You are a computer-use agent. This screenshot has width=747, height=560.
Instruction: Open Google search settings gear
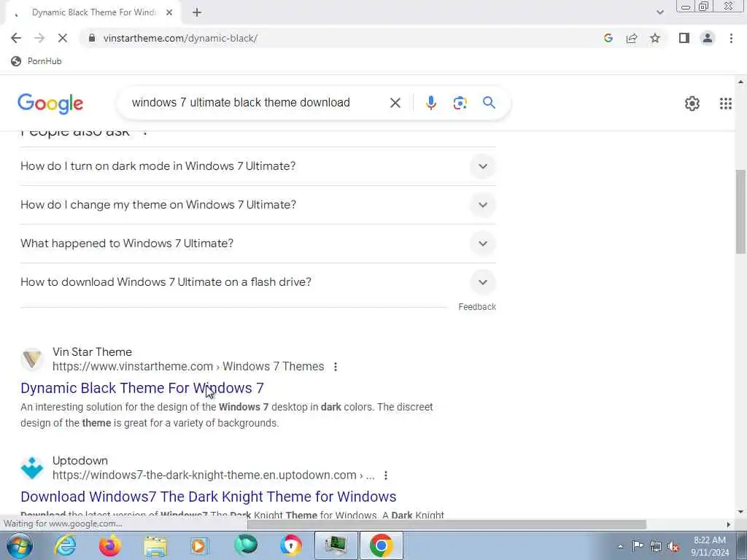point(692,104)
